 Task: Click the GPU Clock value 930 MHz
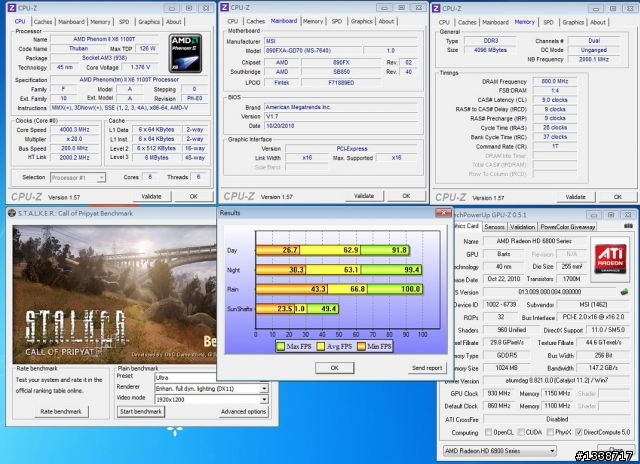click(498, 393)
